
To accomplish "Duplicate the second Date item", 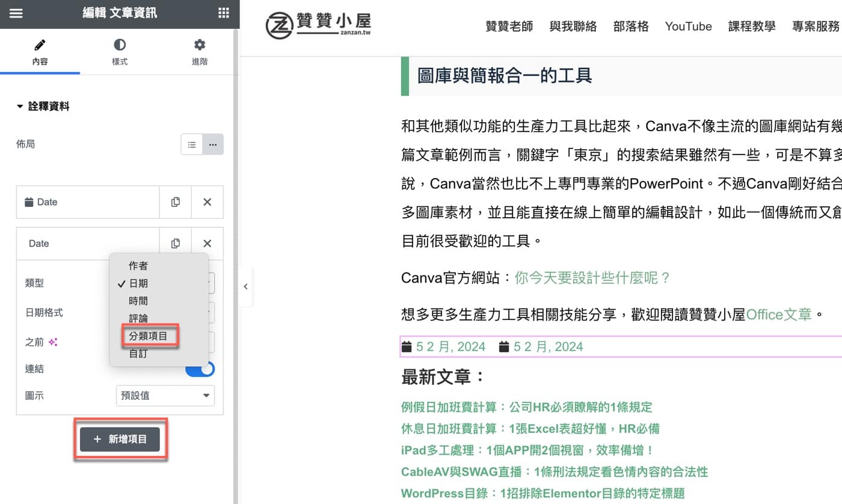I will pyautogui.click(x=175, y=244).
